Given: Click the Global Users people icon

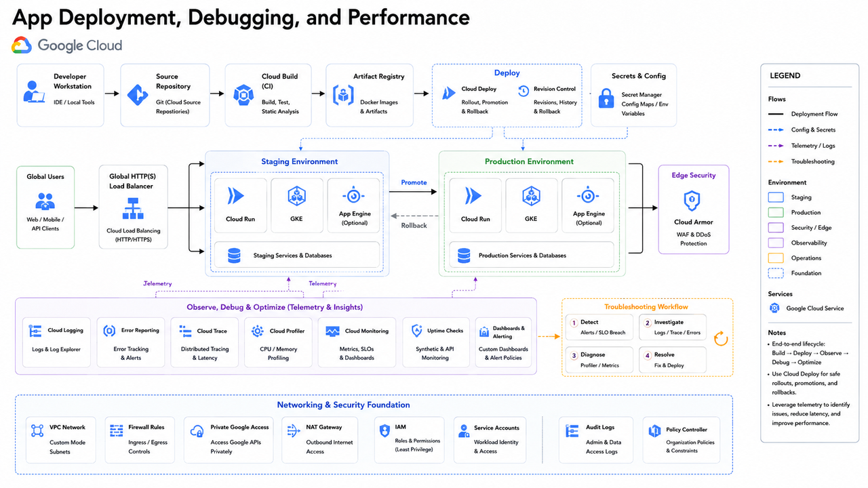Looking at the screenshot, I should click(x=45, y=201).
